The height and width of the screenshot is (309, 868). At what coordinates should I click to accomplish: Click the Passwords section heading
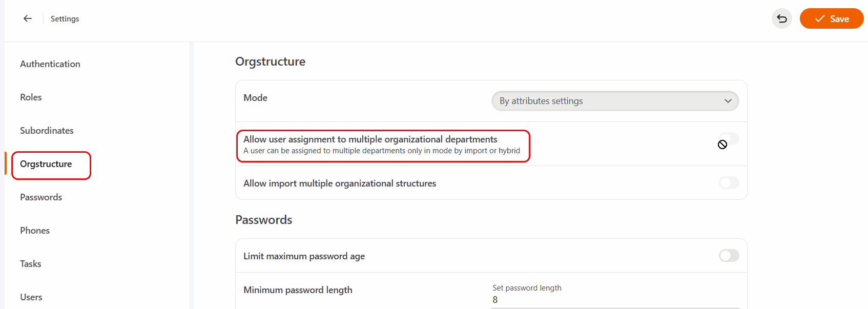[x=263, y=220]
